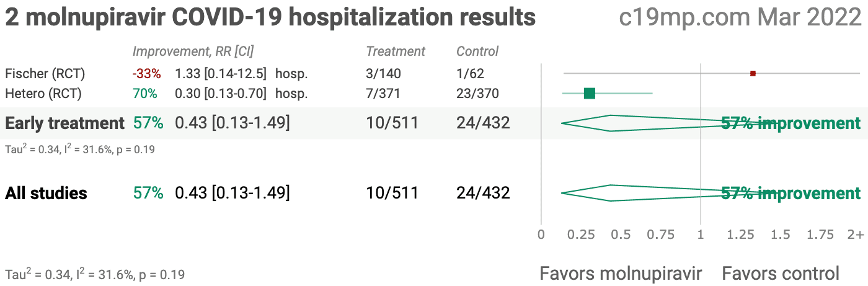
Task: Click the Favors control axis label
Action: [x=781, y=273]
